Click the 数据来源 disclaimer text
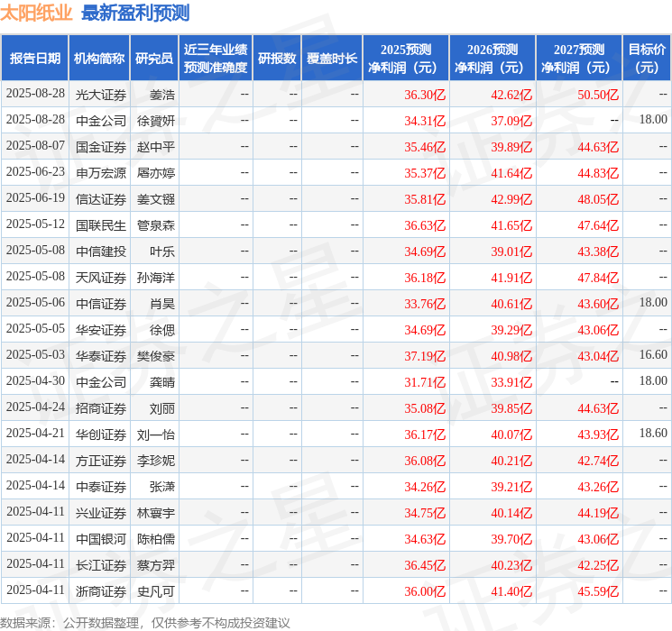 pos(145,623)
